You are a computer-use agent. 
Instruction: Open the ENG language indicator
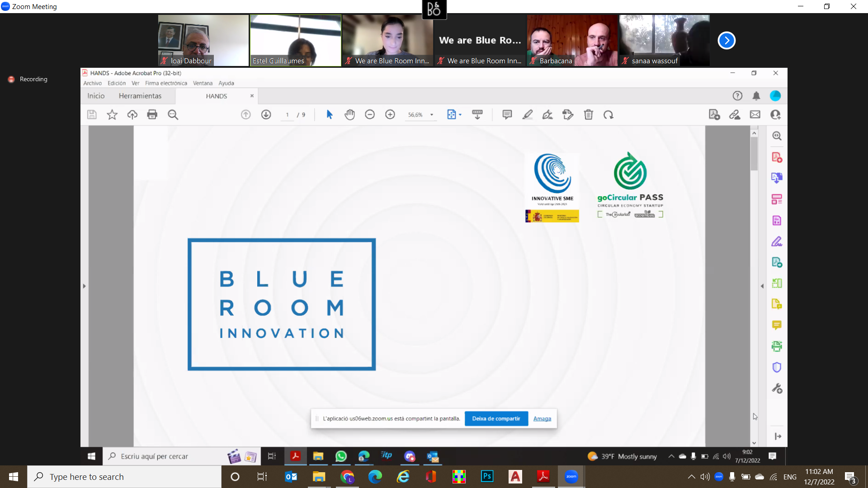pos(790,477)
